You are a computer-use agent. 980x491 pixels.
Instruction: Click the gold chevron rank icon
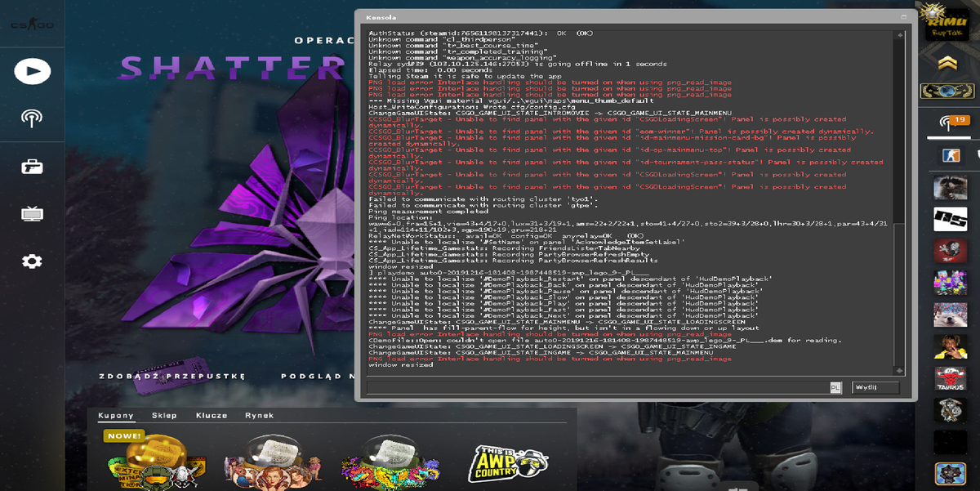pyautogui.click(x=947, y=63)
